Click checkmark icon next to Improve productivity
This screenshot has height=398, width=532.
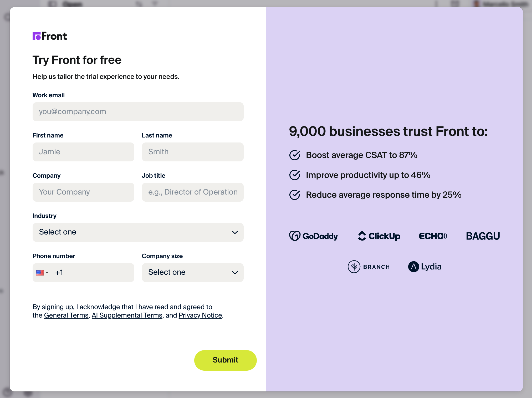pyautogui.click(x=295, y=175)
